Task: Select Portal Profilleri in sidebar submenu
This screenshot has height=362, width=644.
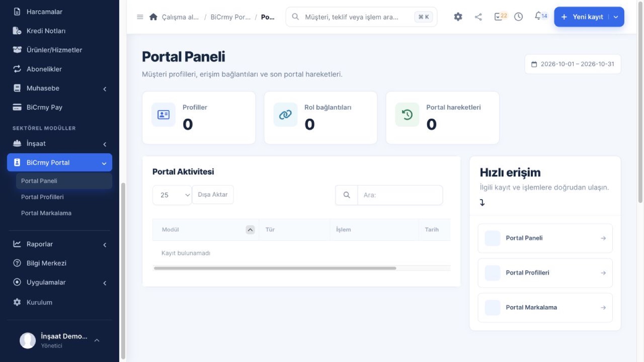Action: coord(64,197)
